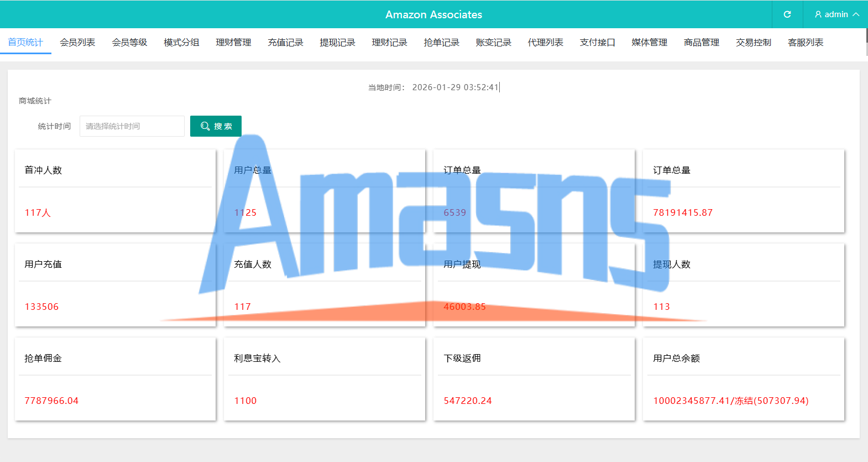Click the 下级返佣 value 547220.24

[468, 401]
